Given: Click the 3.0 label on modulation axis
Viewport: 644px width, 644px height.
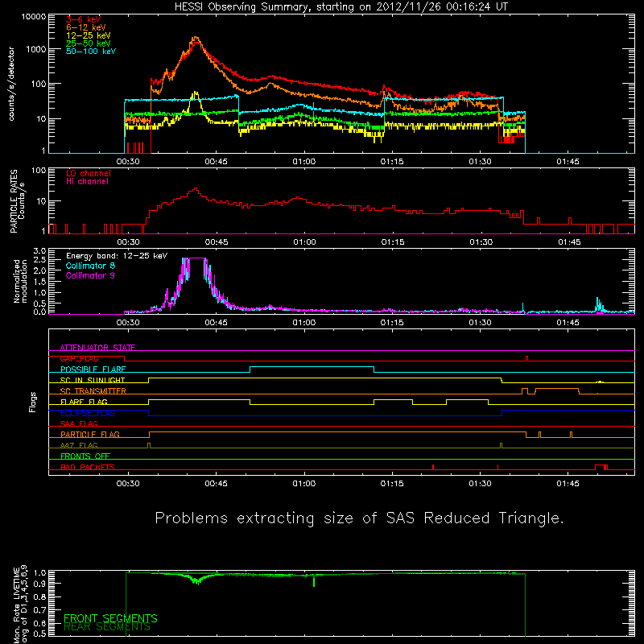Looking at the screenshot, I should coord(39,250).
